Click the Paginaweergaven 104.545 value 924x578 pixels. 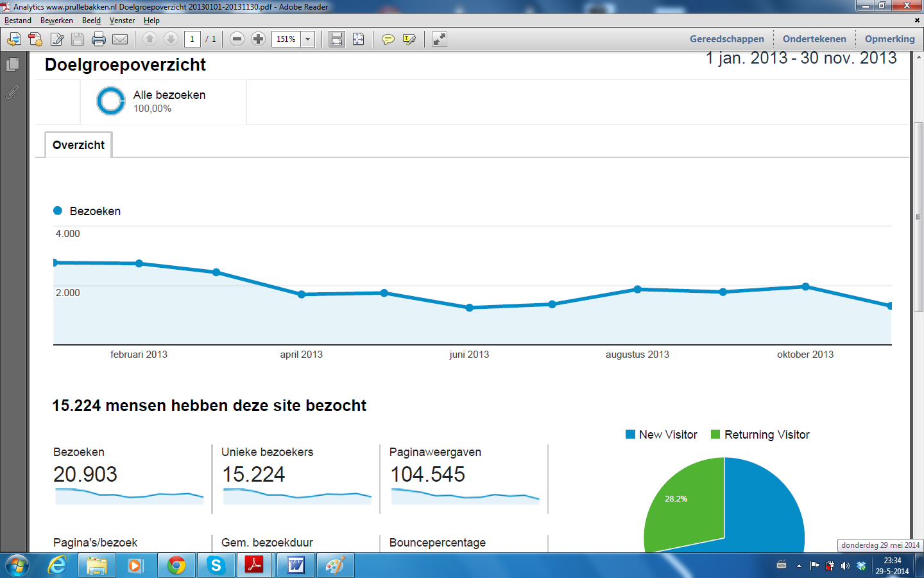pos(428,475)
